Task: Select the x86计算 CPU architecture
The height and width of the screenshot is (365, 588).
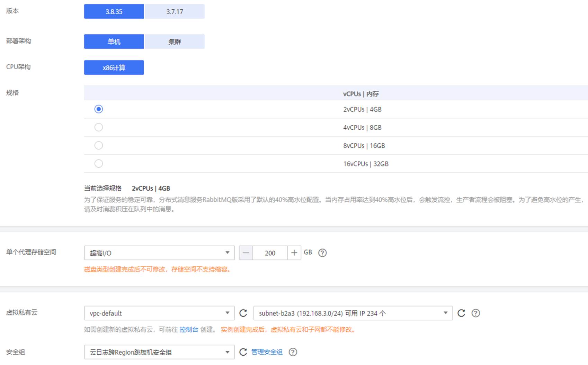Action: (114, 67)
